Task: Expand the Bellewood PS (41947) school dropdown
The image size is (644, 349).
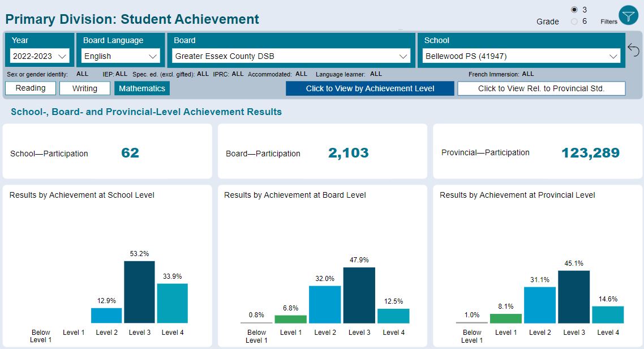Action: click(521, 56)
